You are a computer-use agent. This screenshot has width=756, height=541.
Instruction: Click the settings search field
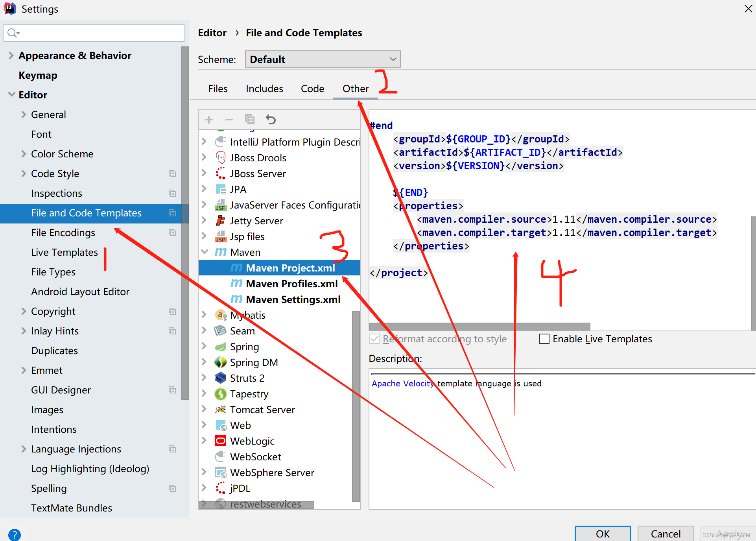tap(98, 33)
